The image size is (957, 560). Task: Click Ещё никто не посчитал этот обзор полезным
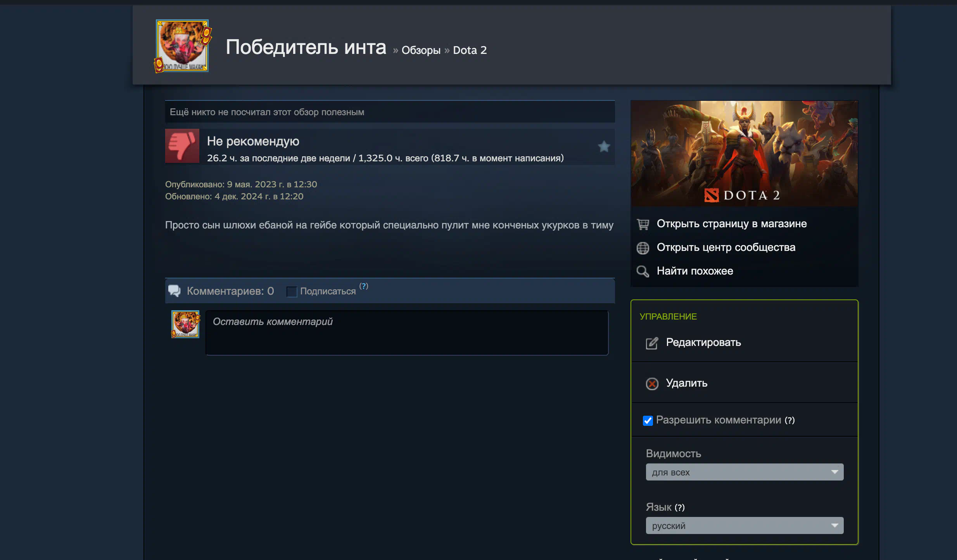[267, 112]
